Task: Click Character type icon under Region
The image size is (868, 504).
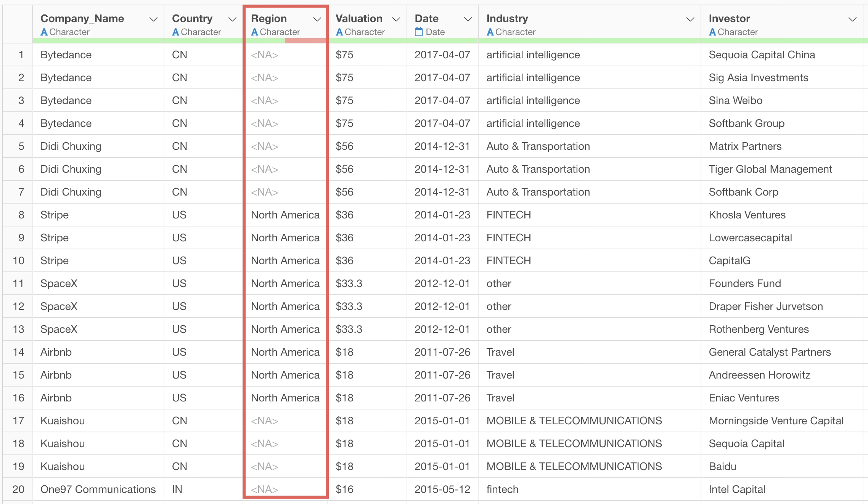Action: [254, 32]
